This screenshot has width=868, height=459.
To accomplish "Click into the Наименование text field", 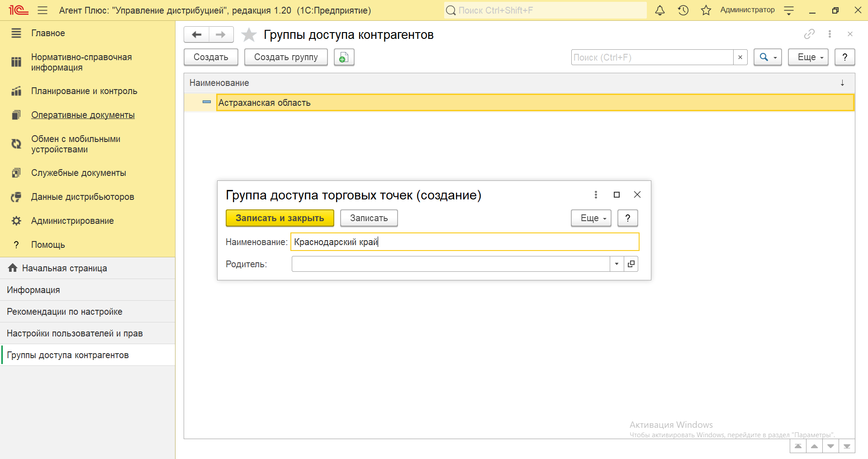I will (x=464, y=242).
